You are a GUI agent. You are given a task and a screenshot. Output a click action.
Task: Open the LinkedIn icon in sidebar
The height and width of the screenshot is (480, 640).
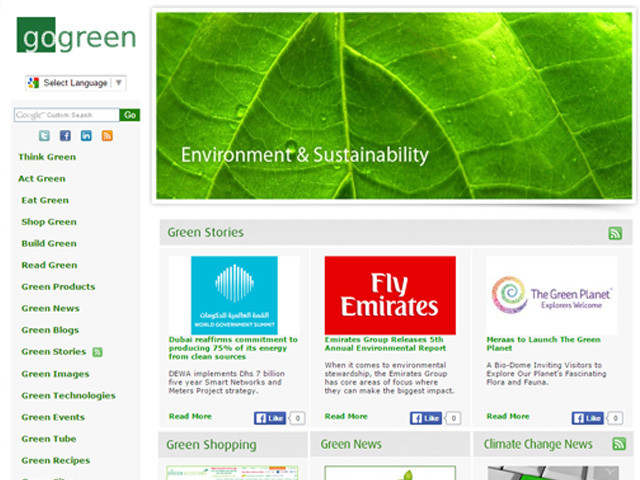[86, 136]
